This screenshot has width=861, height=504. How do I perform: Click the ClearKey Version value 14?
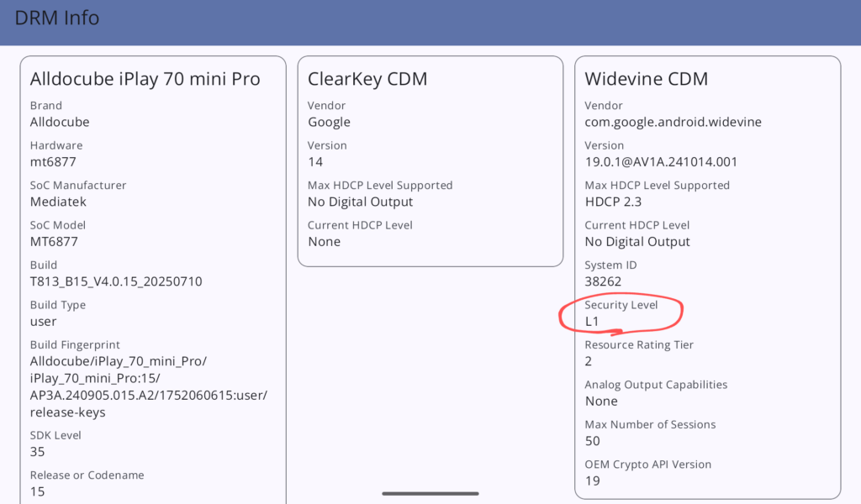(315, 162)
